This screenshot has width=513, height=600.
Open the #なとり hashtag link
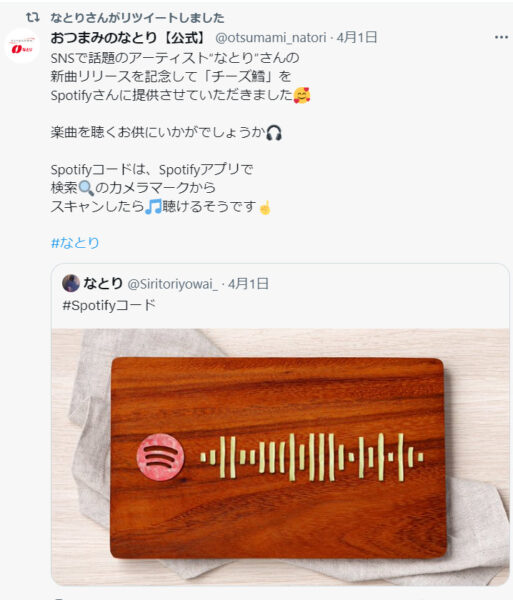(75, 243)
